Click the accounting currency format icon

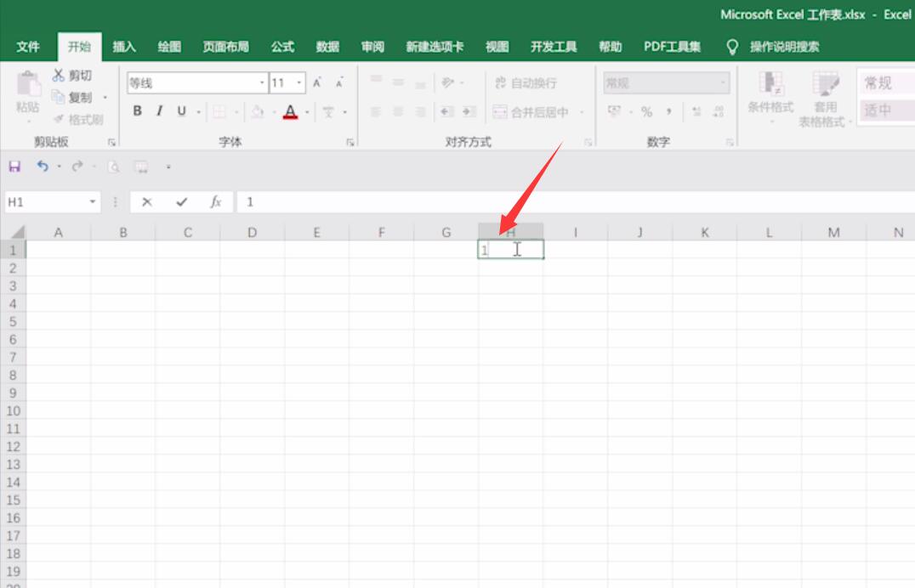[615, 110]
